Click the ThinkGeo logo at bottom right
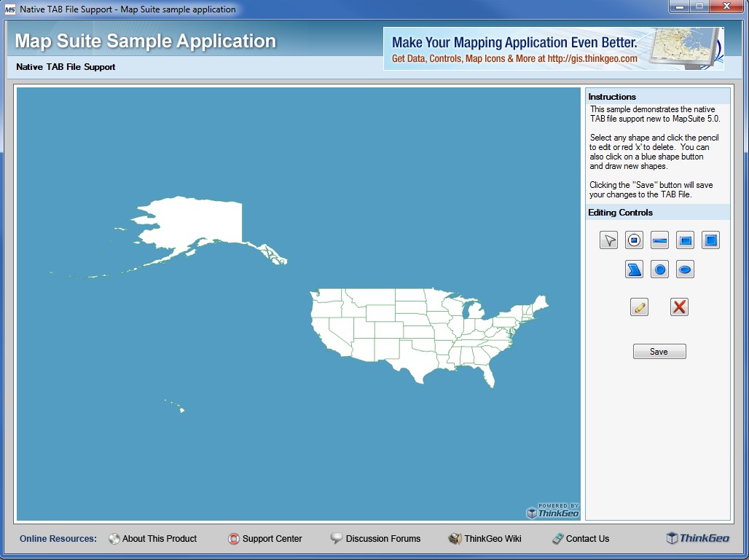 point(698,537)
